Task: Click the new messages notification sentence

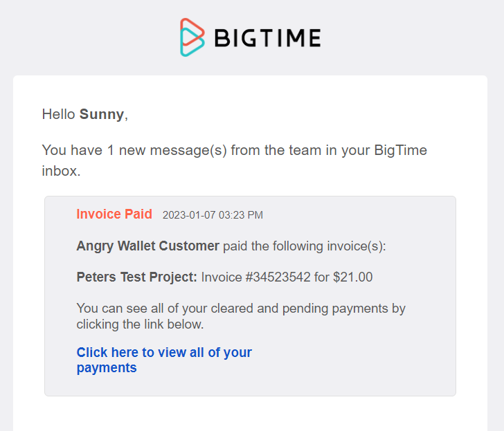Action: 234,161
